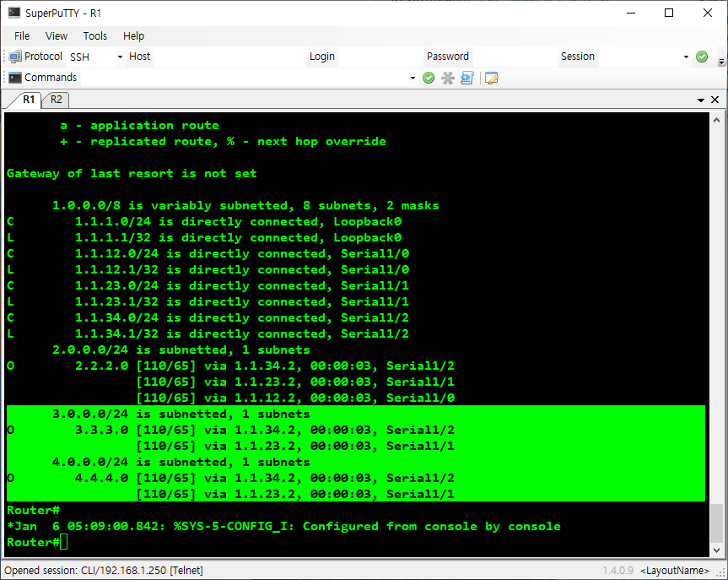
Task: Expand the Commands history dropdown
Action: point(413,78)
